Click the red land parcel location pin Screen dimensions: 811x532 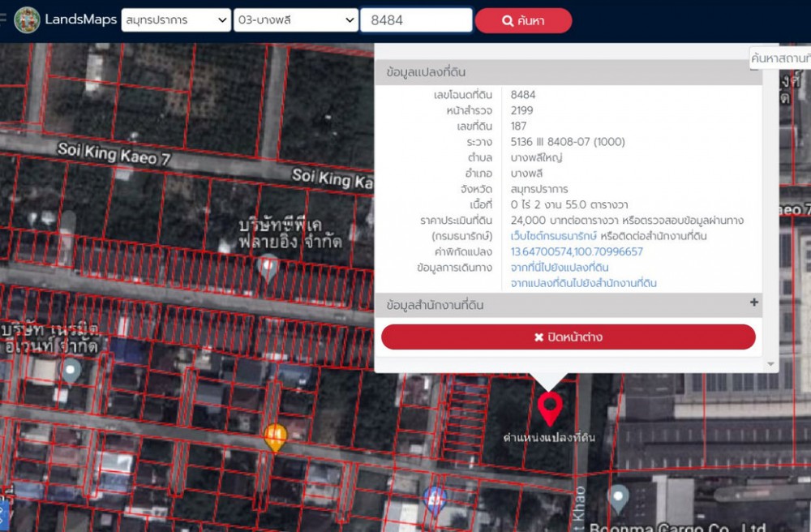550,408
